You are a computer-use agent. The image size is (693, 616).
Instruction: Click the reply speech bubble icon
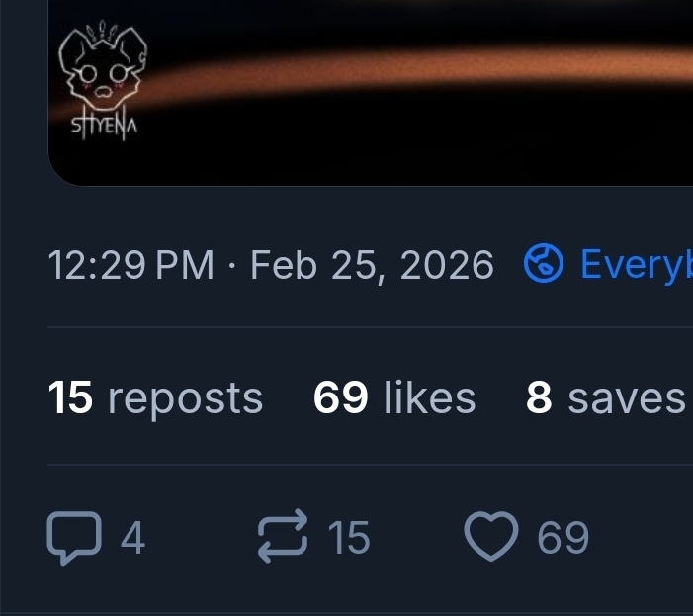coord(74,539)
